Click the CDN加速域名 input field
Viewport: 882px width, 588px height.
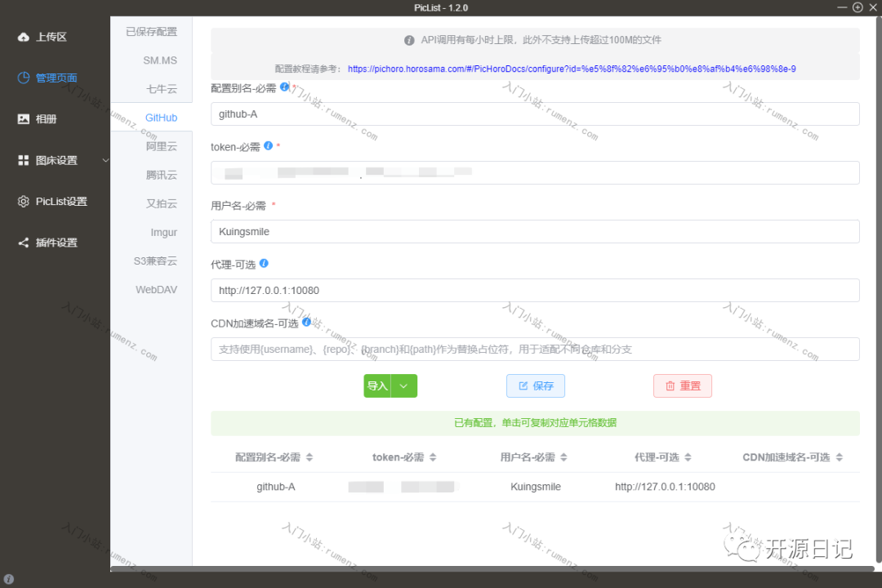click(x=535, y=350)
